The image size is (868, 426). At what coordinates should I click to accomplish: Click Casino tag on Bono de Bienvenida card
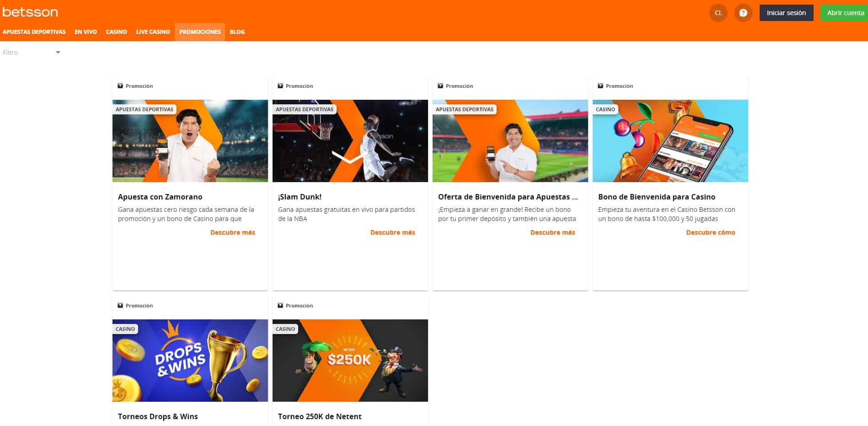coord(605,109)
